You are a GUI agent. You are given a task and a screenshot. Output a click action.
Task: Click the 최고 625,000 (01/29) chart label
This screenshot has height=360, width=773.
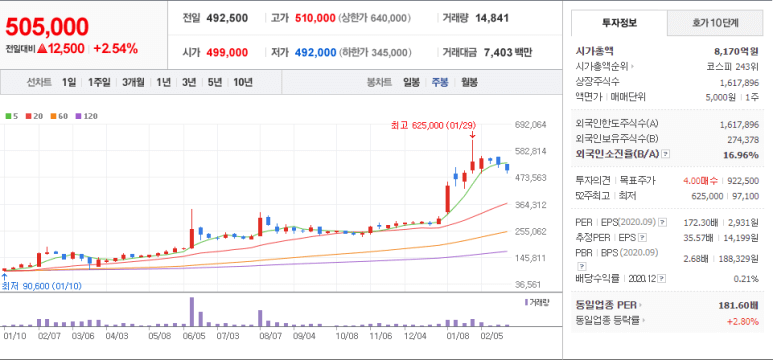432,126
